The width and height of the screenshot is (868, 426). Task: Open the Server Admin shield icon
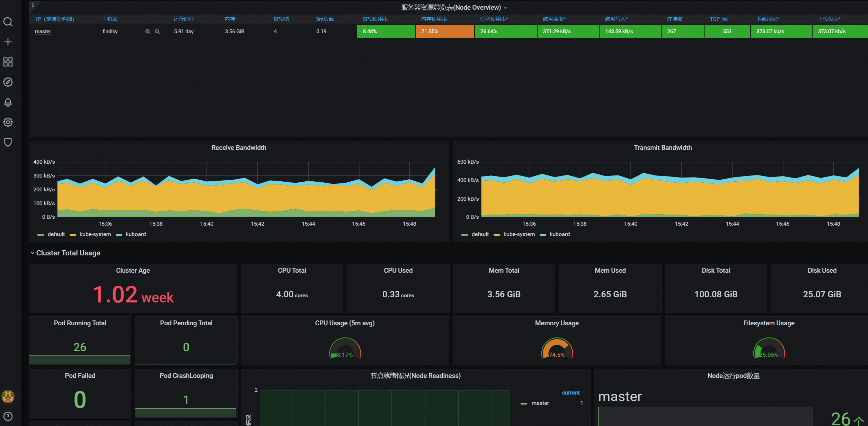click(x=8, y=142)
